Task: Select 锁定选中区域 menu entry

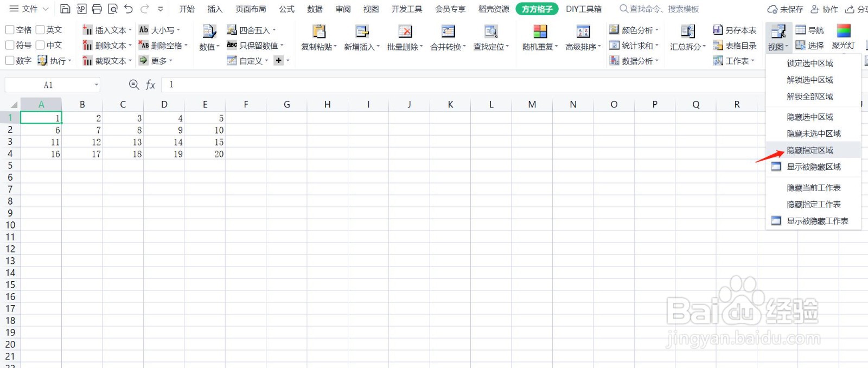Action: pyautogui.click(x=813, y=63)
